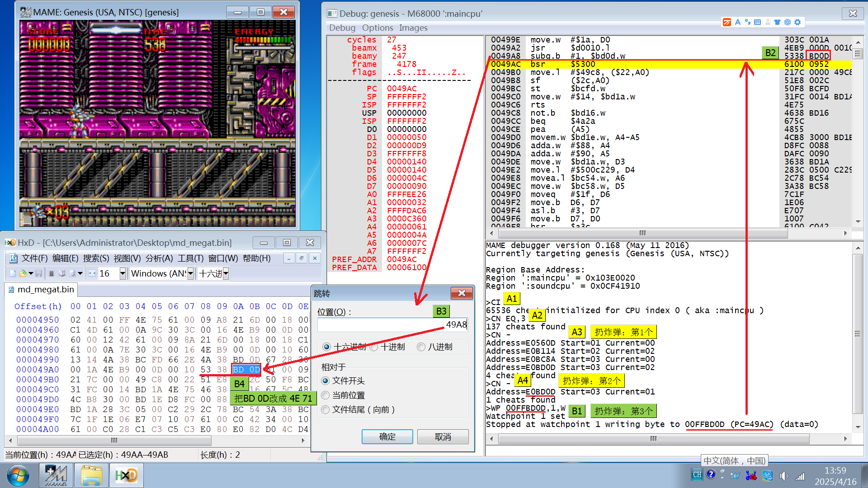Click the volume speaker icon in the tray
Image resolution: width=868 pixels, height=488 pixels.
tap(784, 476)
